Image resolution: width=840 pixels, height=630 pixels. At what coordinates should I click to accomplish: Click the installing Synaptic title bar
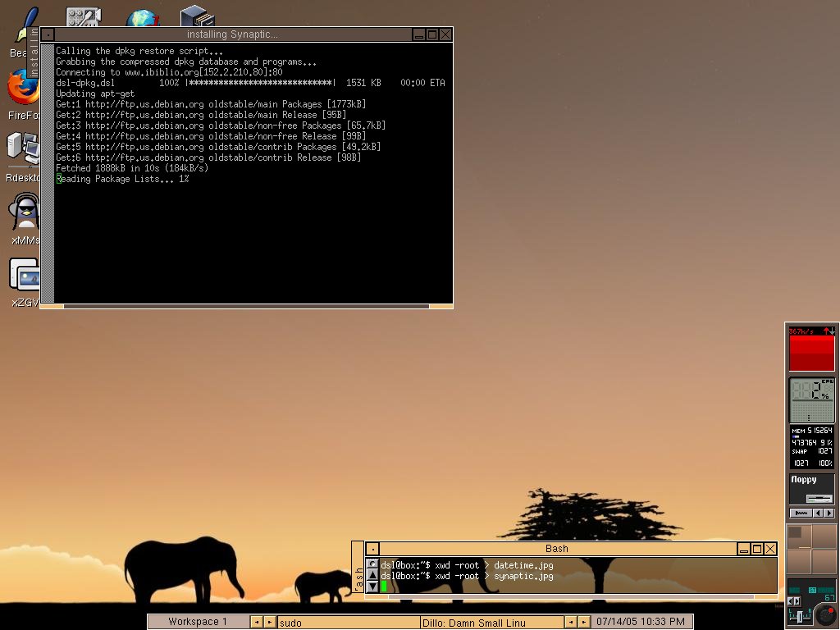pos(232,34)
